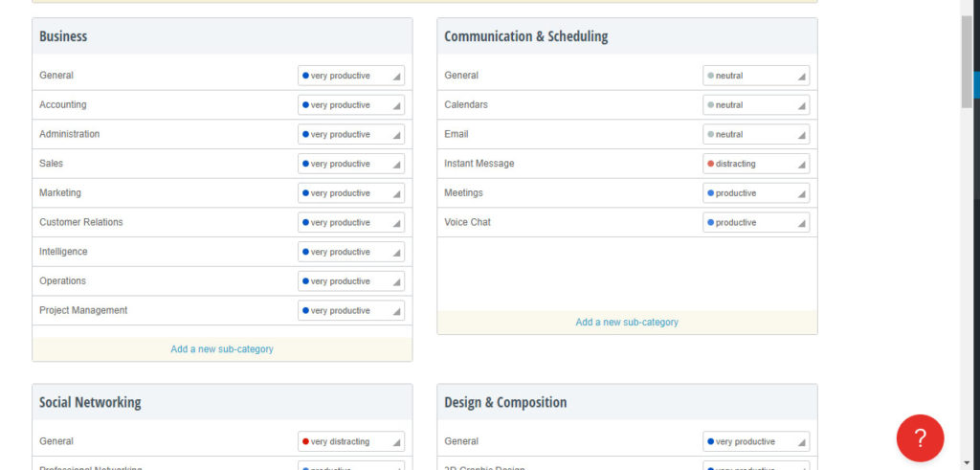
Task: Change the Sales productivity rating
Action: click(351, 164)
